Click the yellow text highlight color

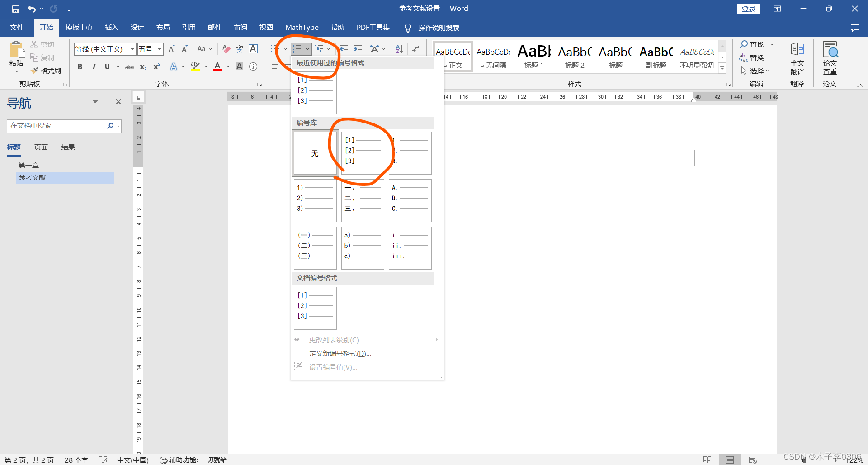[x=195, y=66]
